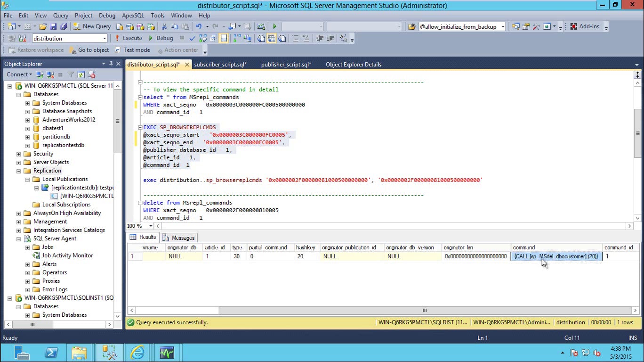Screen dimensions: 644x362
Task: Click the Filter funnel icon in Object Explorer
Action: pyautogui.click(x=71, y=74)
